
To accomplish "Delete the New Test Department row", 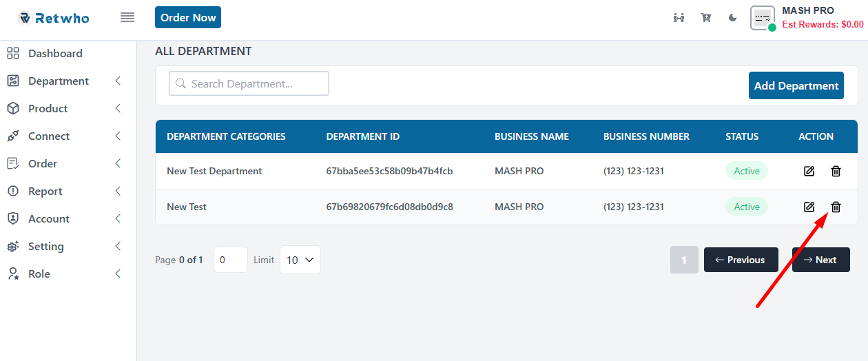I will pos(836,171).
